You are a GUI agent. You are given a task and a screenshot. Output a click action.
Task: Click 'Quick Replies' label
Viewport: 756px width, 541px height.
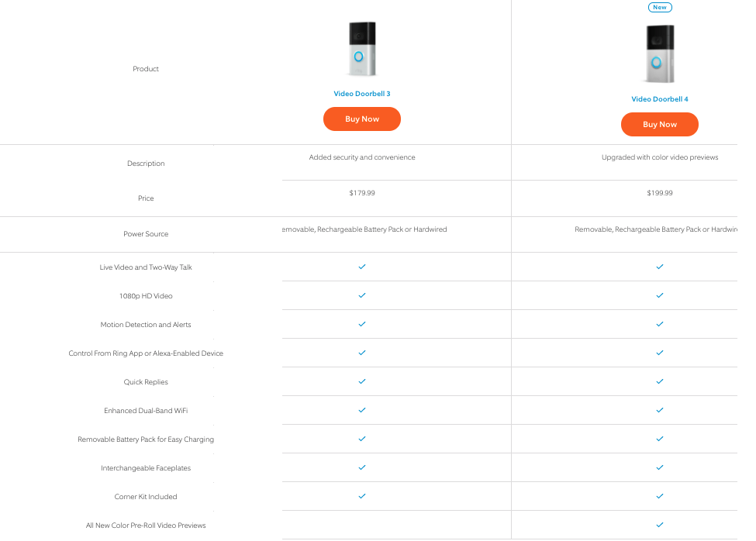(x=146, y=382)
